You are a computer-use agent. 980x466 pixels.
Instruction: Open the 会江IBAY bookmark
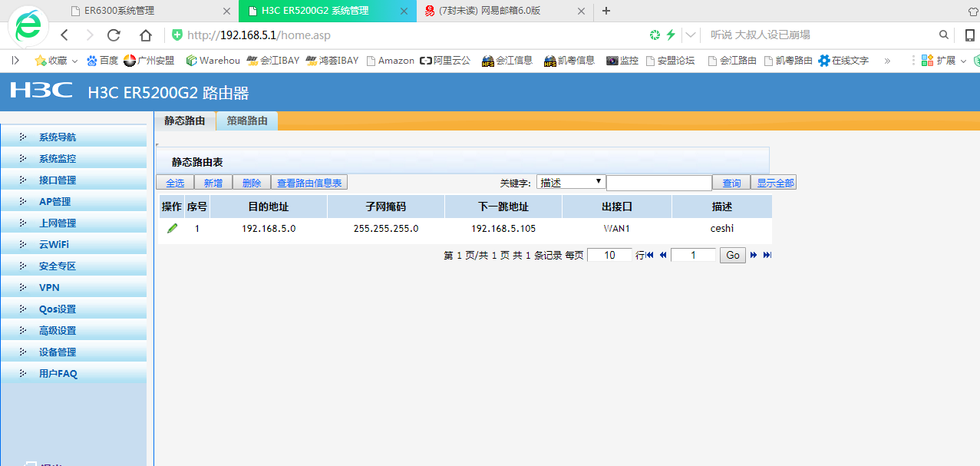[x=273, y=60]
